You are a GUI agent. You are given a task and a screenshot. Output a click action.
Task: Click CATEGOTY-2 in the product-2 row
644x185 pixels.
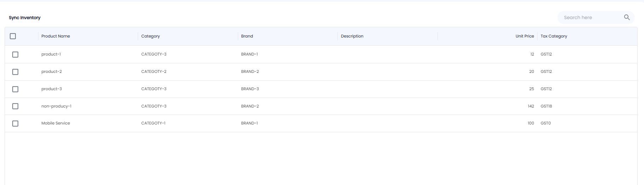154,71
